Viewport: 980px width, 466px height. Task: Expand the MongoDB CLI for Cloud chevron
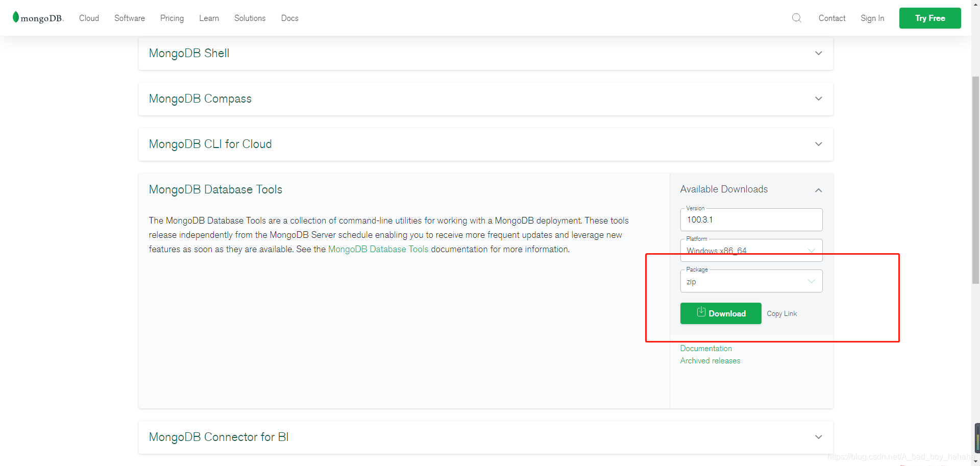tap(819, 144)
